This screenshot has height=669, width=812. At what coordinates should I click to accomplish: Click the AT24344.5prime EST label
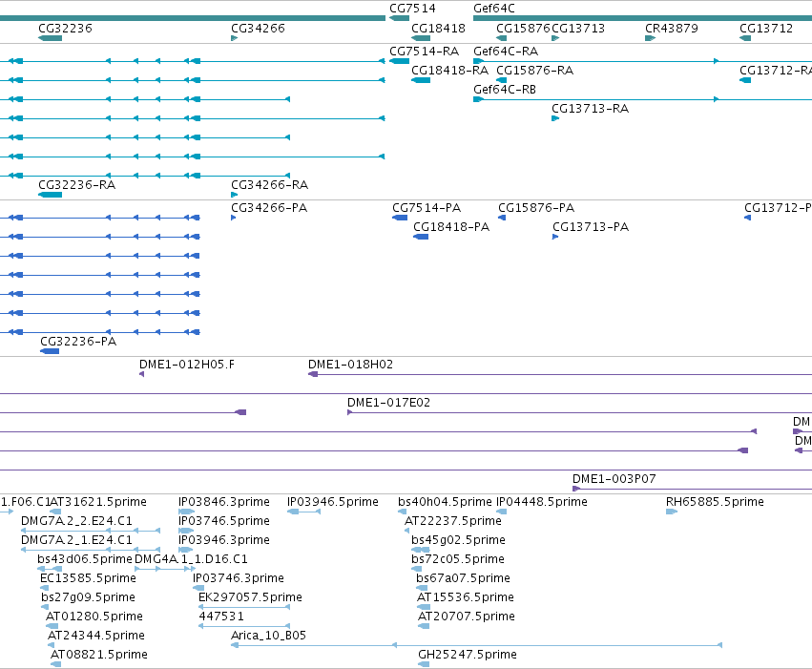96,636
